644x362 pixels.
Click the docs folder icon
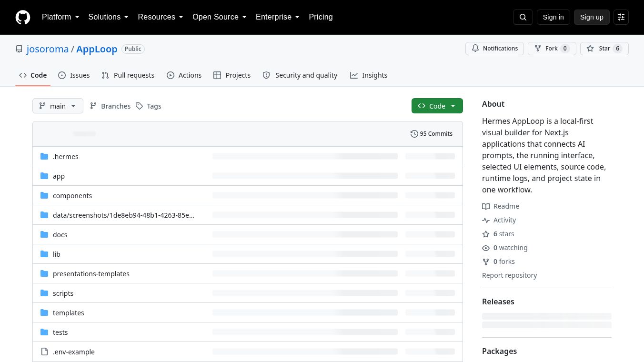[44, 234]
